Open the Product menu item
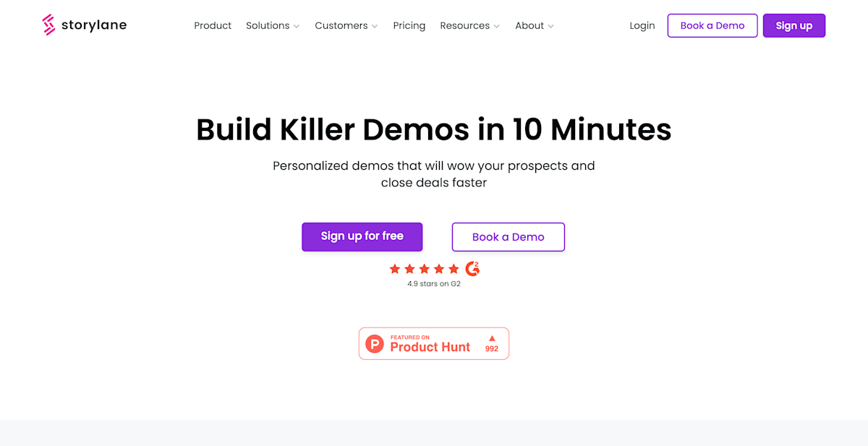 click(x=213, y=25)
